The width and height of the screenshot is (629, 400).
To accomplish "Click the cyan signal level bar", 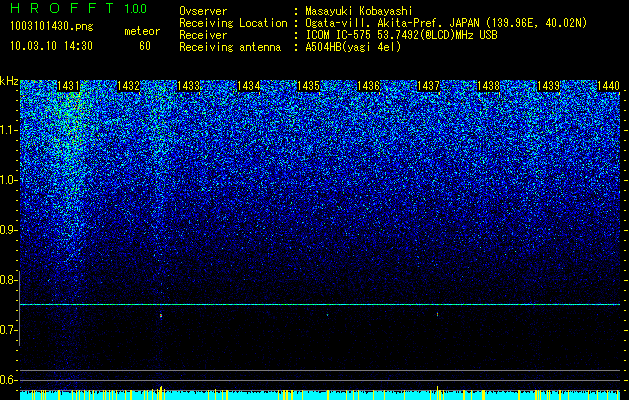I will pos(320,395).
